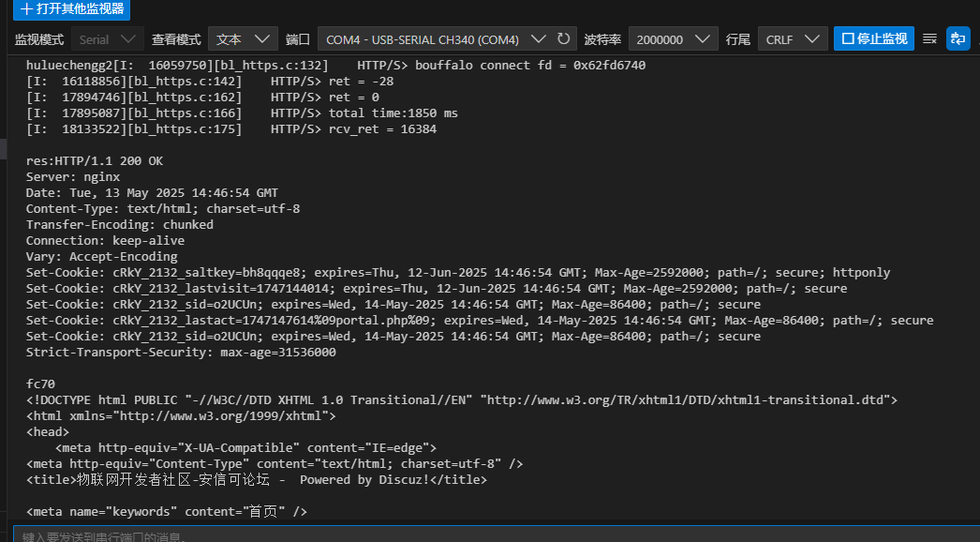Open another monitor via 打开其他监视器
Image resolution: width=980 pixels, height=542 pixels.
72,9
